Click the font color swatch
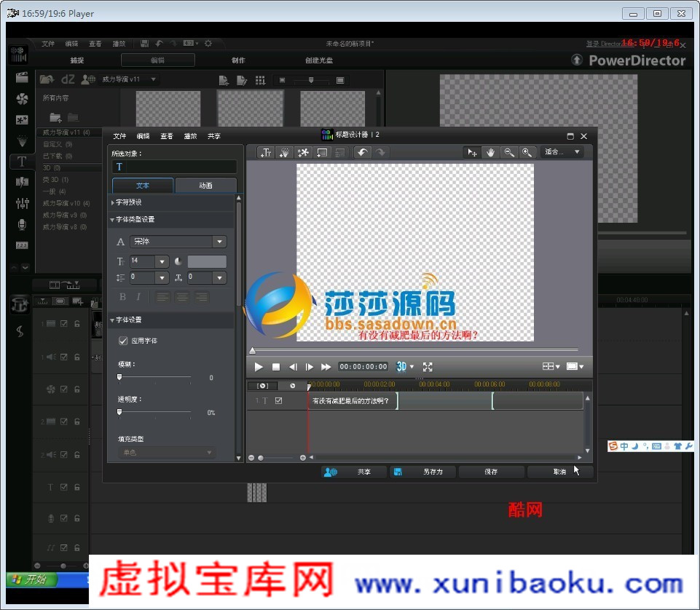Image resolution: width=700 pixels, height=610 pixels. (207, 261)
